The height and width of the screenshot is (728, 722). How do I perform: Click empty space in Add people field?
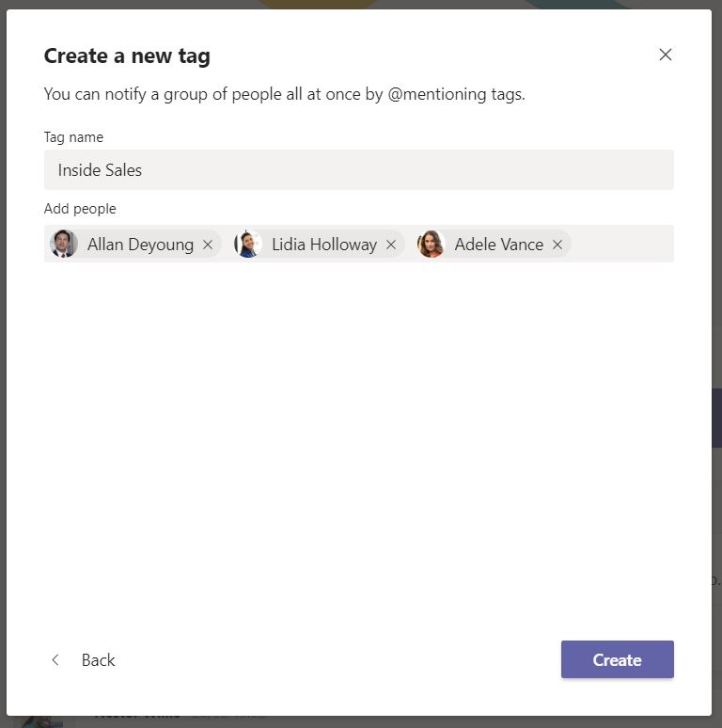coord(620,245)
